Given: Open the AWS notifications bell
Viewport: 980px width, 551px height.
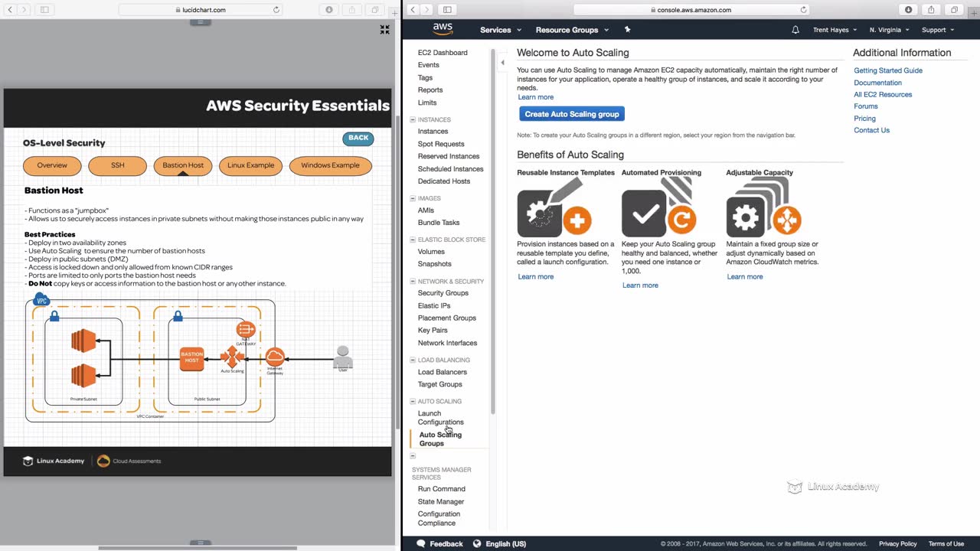Looking at the screenshot, I should tap(795, 30).
